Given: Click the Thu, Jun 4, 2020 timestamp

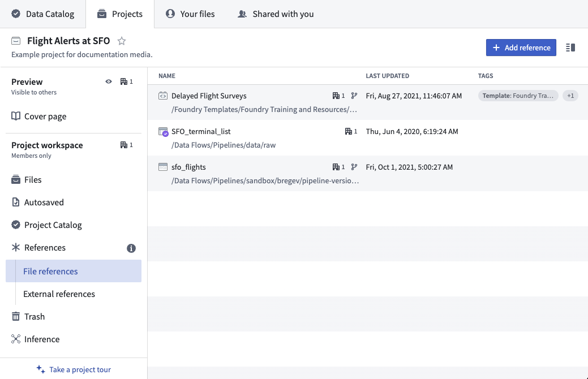Looking at the screenshot, I should [x=412, y=131].
